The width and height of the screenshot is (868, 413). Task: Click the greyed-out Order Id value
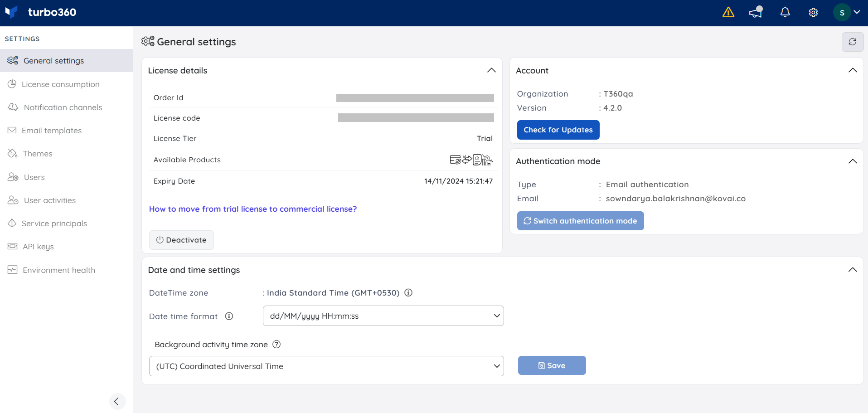click(415, 97)
